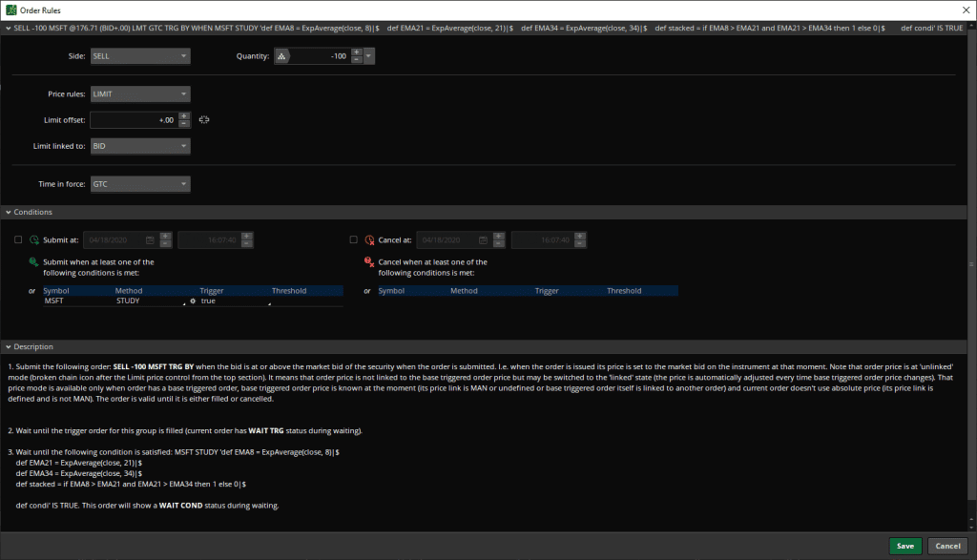Click the share-lot icon in the Quantity field

pos(281,56)
